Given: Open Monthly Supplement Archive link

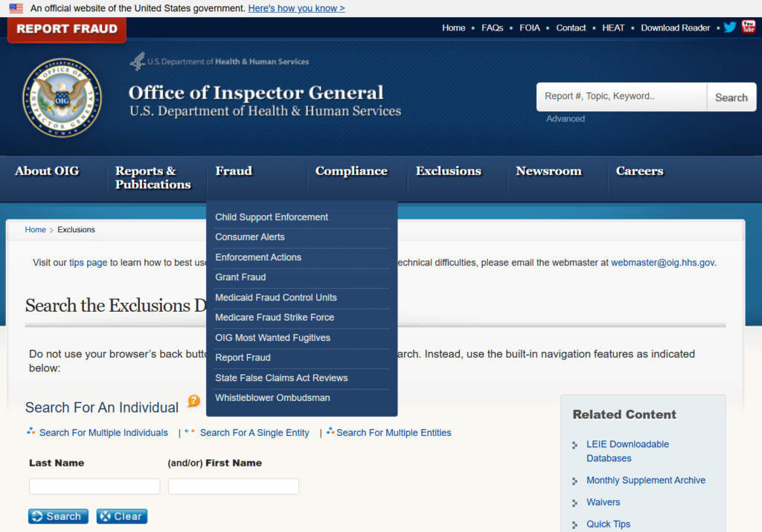Looking at the screenshot, I should click(646, 481).
